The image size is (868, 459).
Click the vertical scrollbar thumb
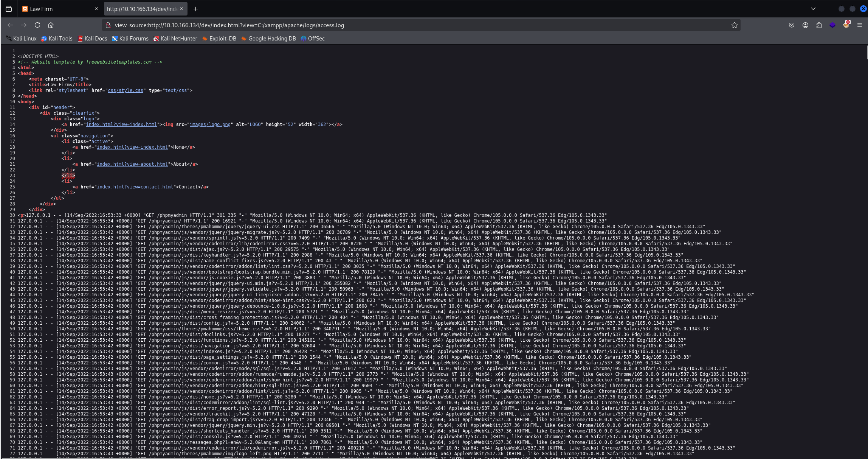pos(866,52)
